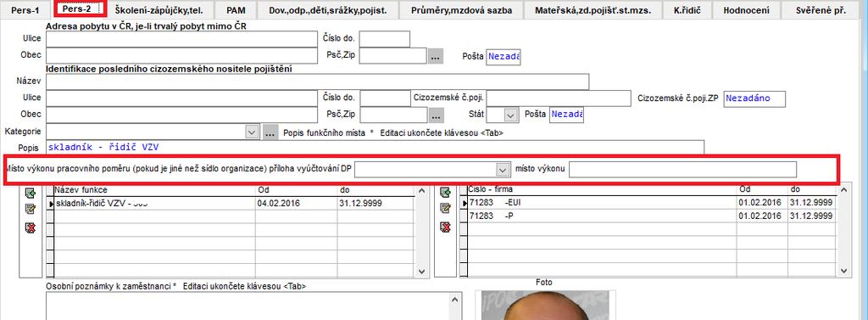Go to Dov.,odp.,děti,srážky,pojist. tab

(x=328, y=10)
